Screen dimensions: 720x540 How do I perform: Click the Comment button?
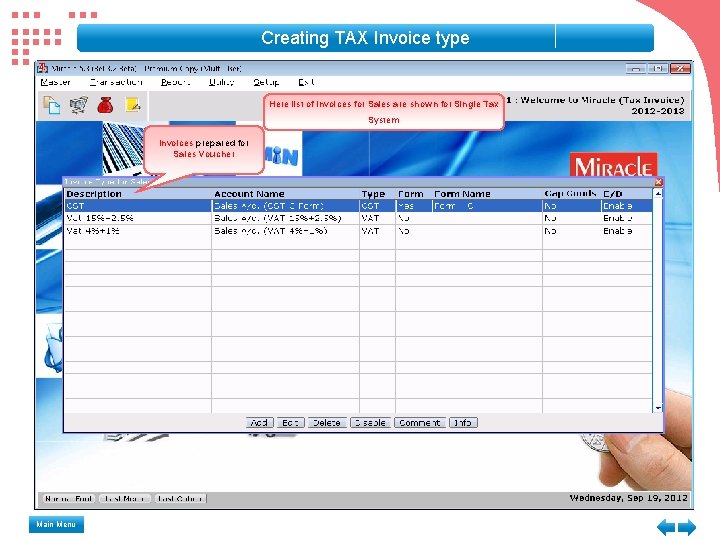[420, 422]
